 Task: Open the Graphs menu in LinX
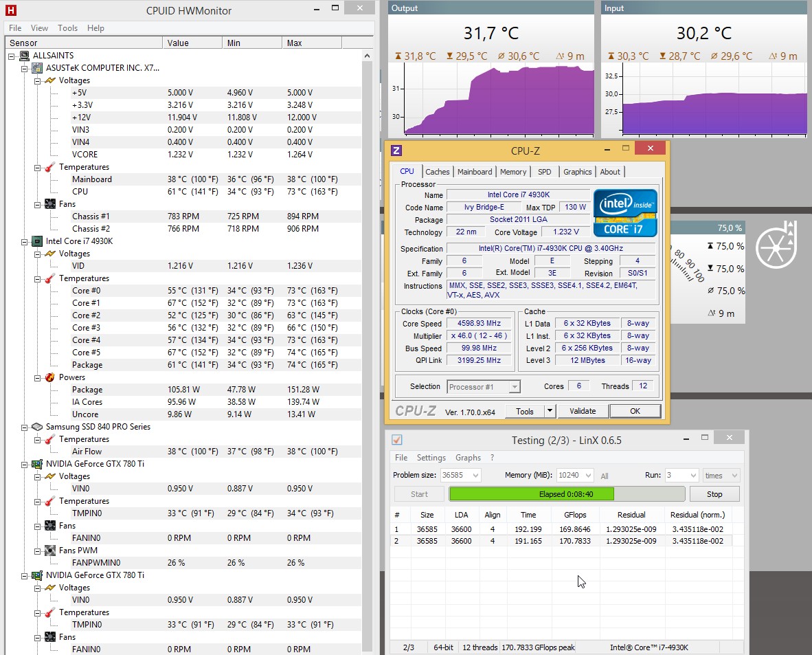point(468,458)
